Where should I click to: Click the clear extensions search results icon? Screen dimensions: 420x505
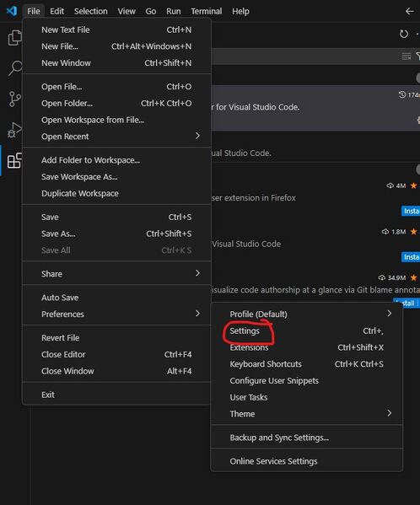pos(407,56)
